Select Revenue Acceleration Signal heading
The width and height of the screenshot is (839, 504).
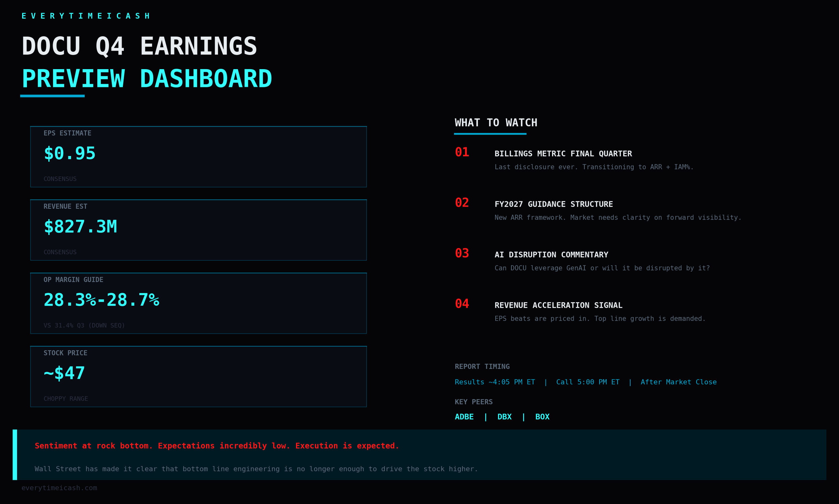[558, 306]
